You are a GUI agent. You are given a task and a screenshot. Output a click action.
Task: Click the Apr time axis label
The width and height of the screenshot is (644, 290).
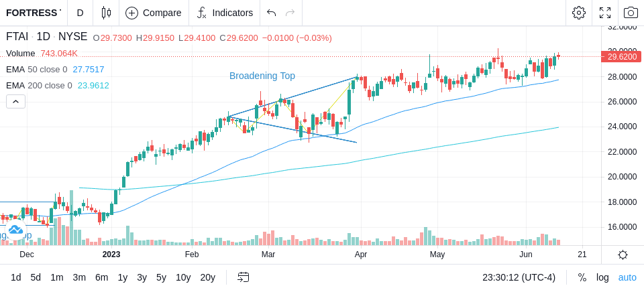point(361,255)
